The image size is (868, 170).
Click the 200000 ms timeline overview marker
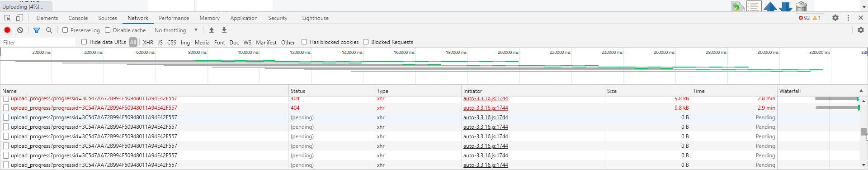coord(508,53)
